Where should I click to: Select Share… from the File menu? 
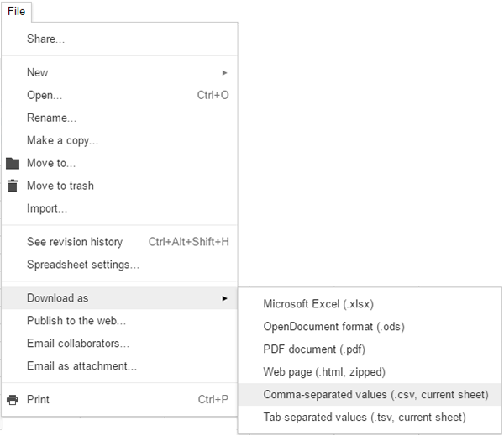[x=46, y=39]
